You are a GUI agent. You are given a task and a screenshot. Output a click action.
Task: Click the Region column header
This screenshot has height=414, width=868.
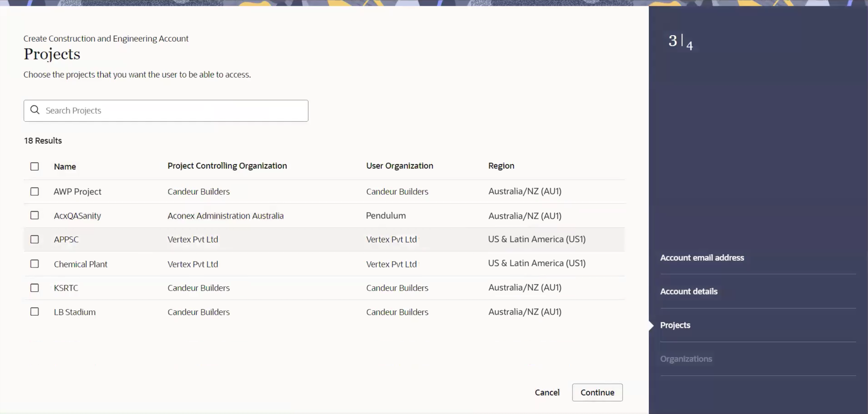click(x=501, y=166)
